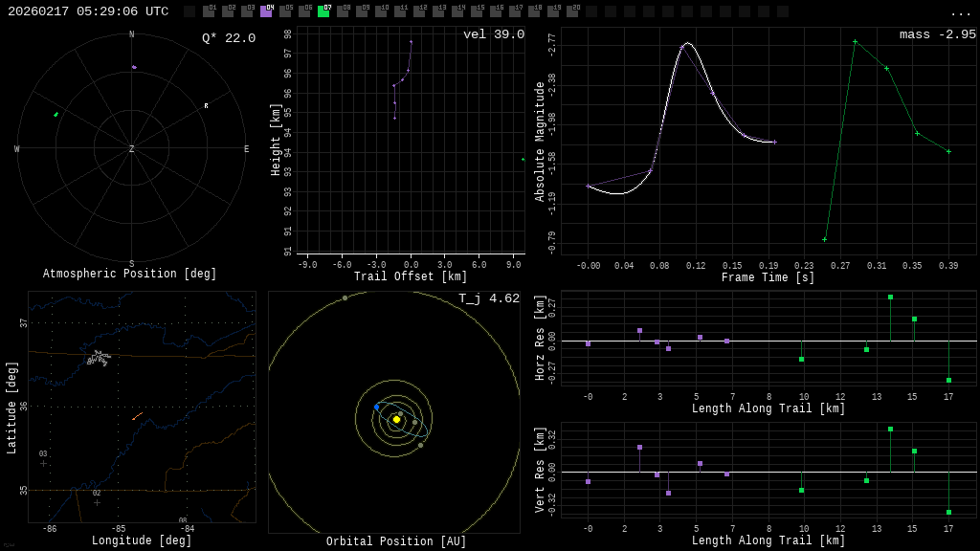Toggle the green station 07 indicator box
The width and height of the screenshot is (980, 551).
click(323, 11)
